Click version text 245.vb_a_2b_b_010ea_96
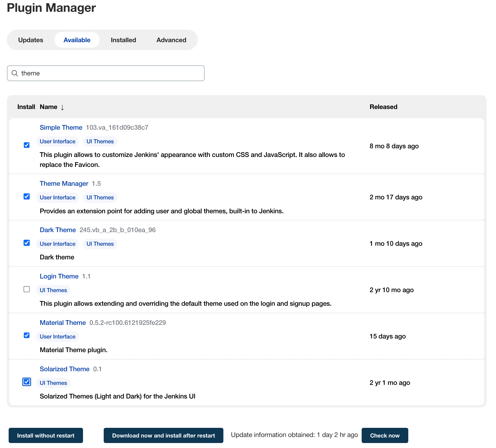 (118, 230)
